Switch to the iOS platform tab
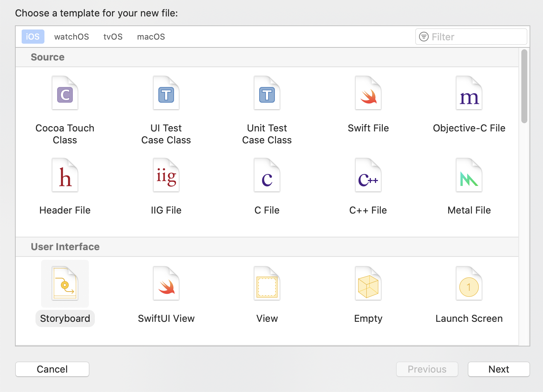543x392 pixels. click(x=33, y=37)
